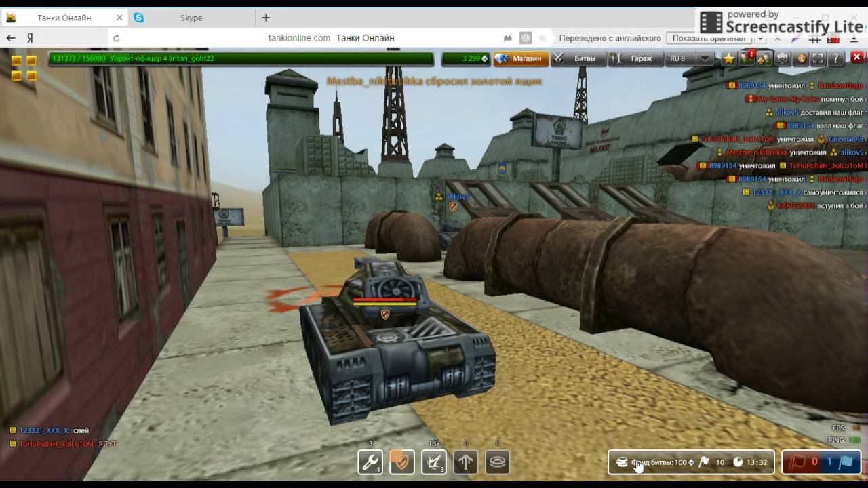Open game settings gear icon
The width and height of the screenshot is (868, 488).
pos(783,59)
